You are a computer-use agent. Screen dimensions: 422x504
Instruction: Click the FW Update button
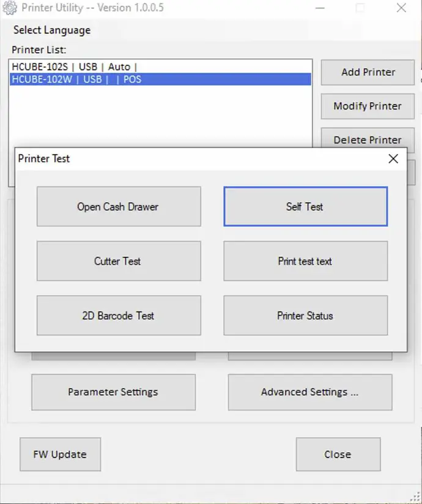point(60,454)
